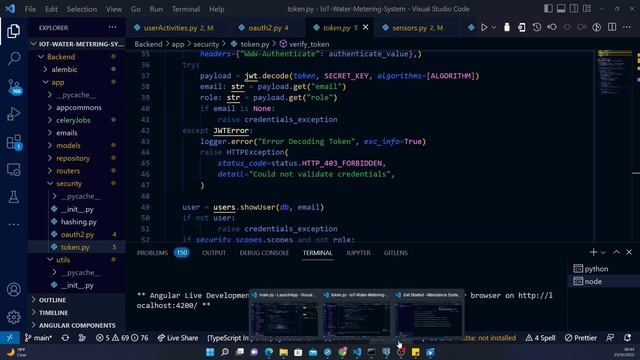The height and width of the screenshot is (360, 640).
Task: Expand the alembic folder
Action: [x=64, y=69]
